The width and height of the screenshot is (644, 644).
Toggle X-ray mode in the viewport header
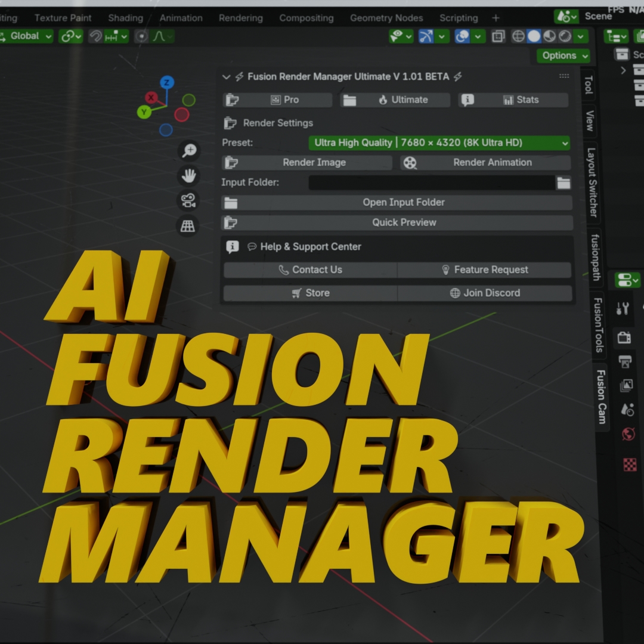(498, 36)
